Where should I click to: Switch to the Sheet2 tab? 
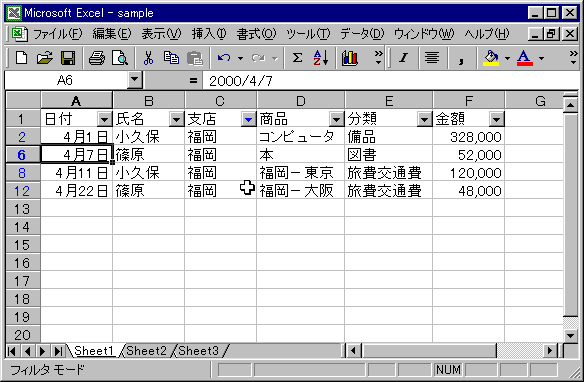[x=146, y=351]
